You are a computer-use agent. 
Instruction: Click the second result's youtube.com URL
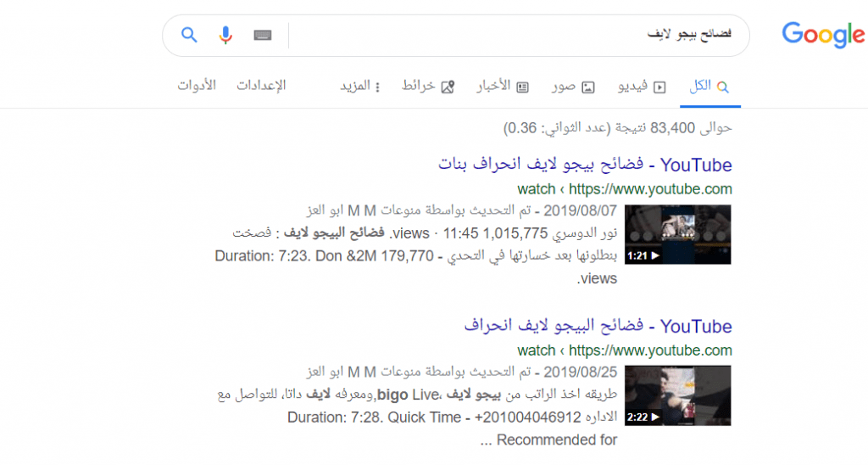(x=625, y=350)
